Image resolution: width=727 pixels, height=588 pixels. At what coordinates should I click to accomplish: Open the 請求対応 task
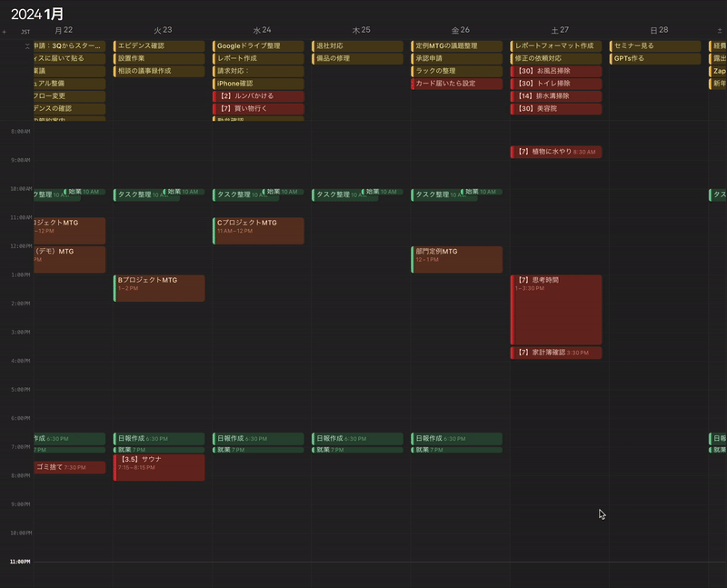[258, 71]
